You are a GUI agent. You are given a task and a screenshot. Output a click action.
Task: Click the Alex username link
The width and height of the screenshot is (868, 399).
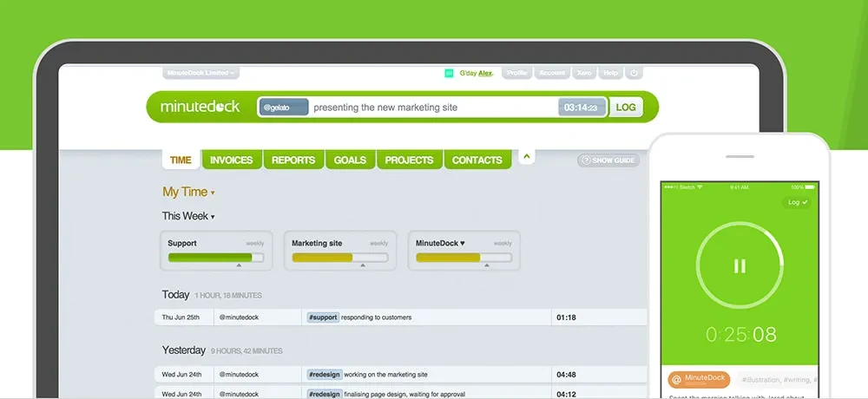[485, 73]
